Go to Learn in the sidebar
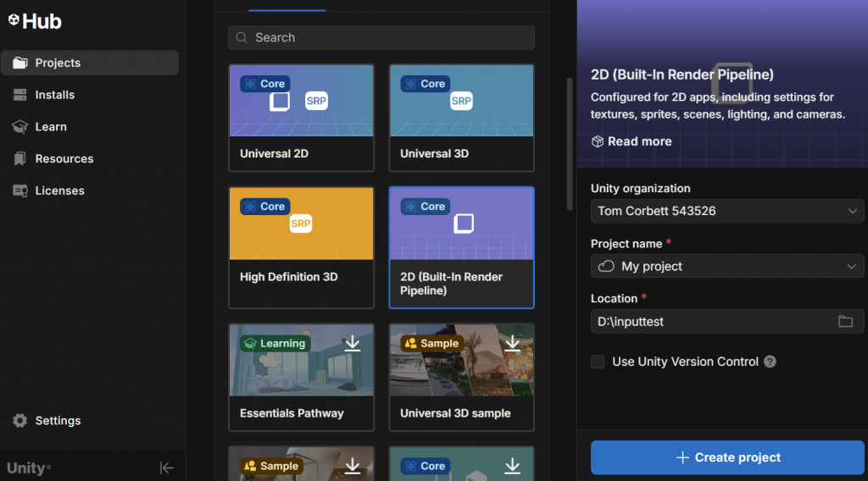Image resolution: width=868 pixels, height=481 pixels. (x=51, y=127)
